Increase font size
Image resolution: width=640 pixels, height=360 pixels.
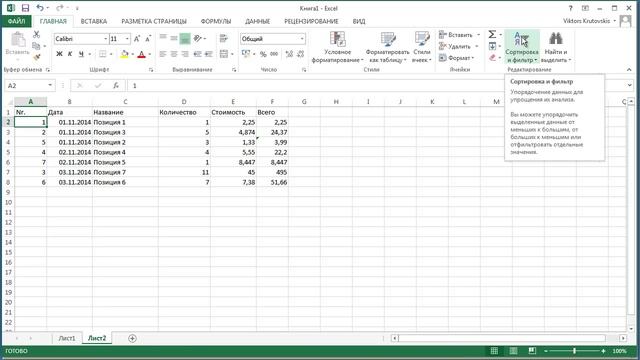point(137,39)
